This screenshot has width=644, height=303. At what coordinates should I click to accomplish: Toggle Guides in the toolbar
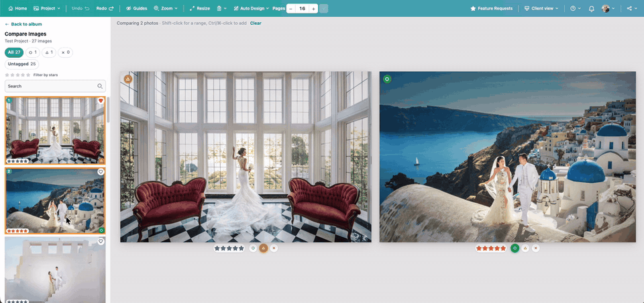(x=136, y=8)
